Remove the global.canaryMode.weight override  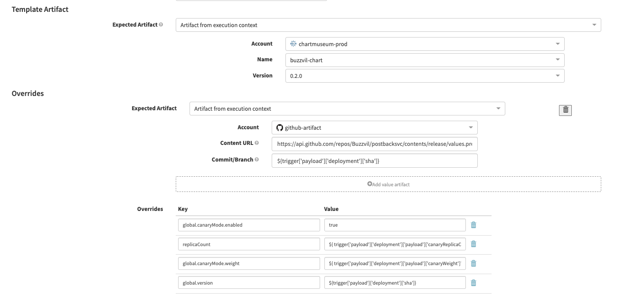(x=473, y=264)
